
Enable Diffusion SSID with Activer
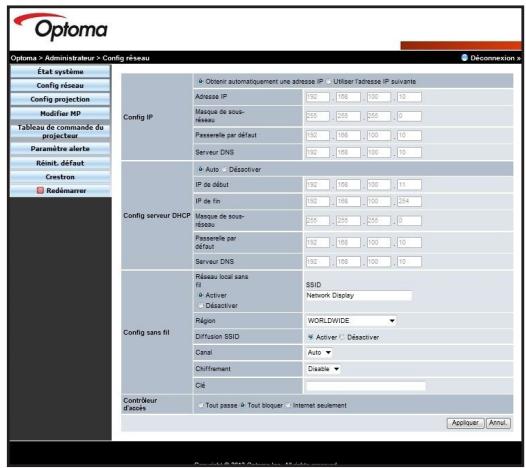pos(311,337)
